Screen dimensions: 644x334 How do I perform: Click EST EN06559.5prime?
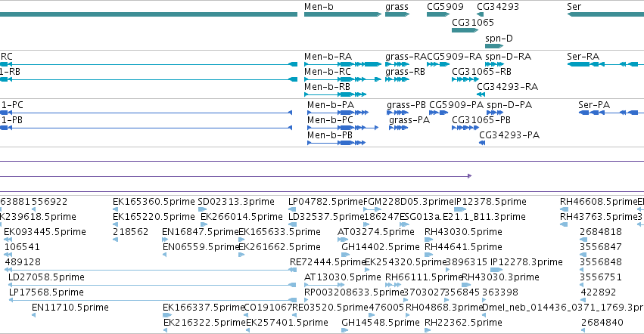(165, 255)
